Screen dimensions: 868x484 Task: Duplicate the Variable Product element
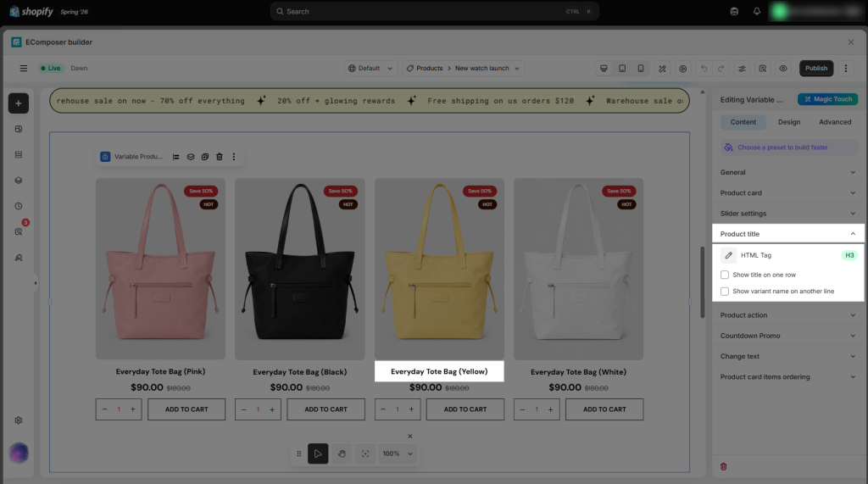coord(205,157)
